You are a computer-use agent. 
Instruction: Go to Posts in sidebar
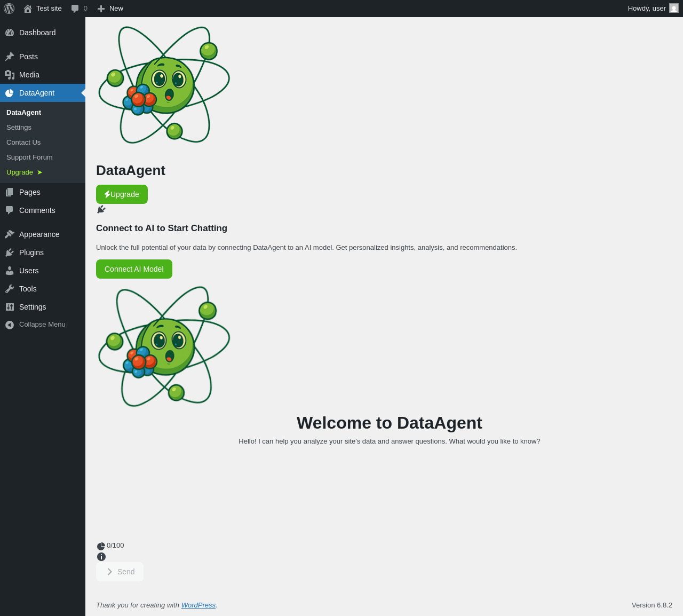tap(43, 57)
